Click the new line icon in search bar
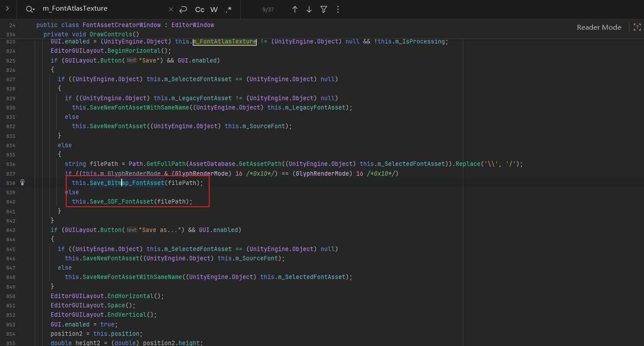The height and width of the screenshot is (346, 644). 183,9
